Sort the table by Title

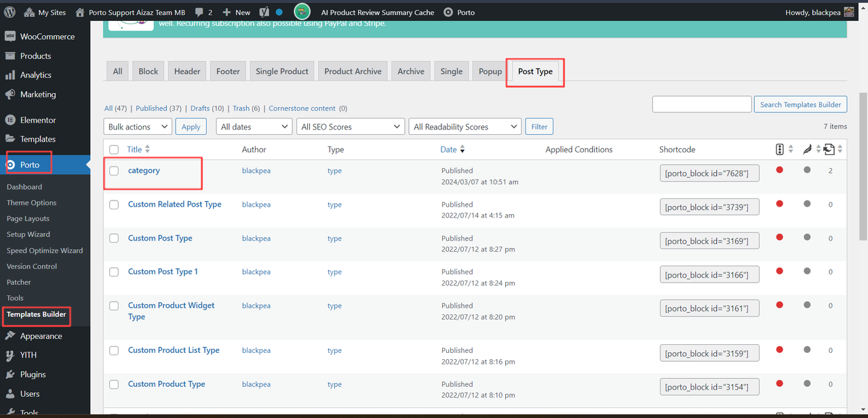pyautogui.click(x=138, y=149)
